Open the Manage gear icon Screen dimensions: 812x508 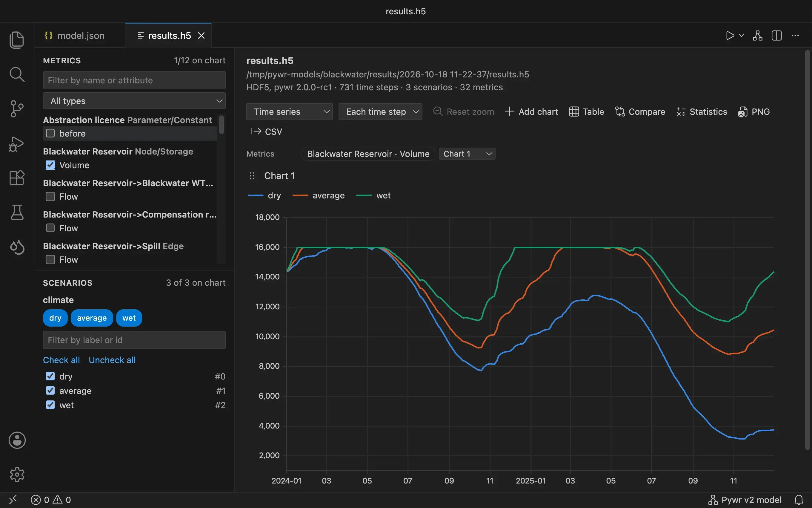pos(17,475)
